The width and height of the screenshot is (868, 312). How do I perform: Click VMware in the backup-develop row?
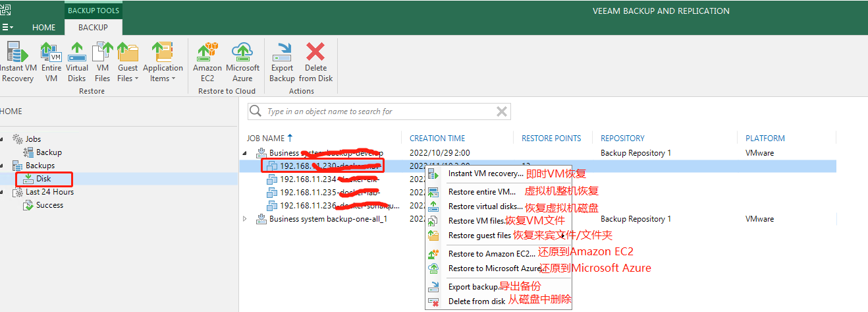point(759,153)
